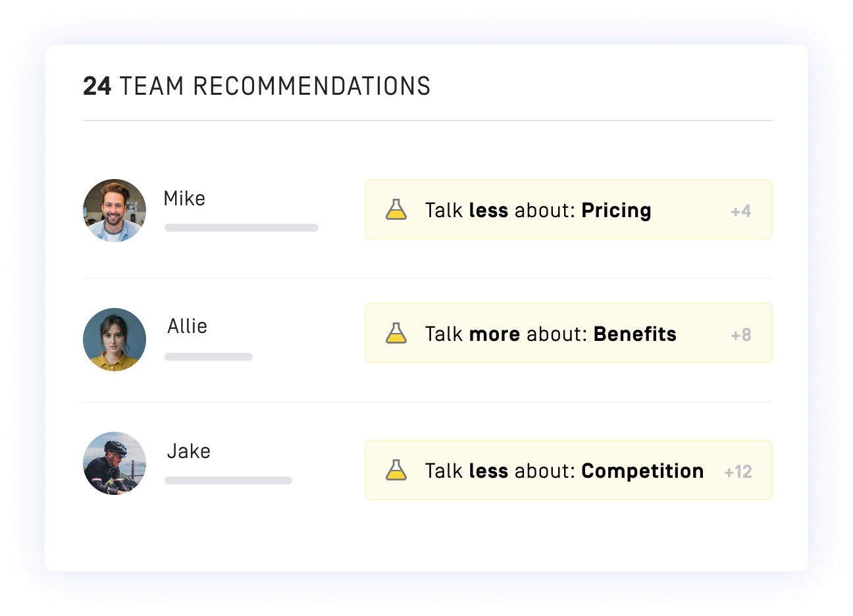Select the 'Talk less about: Pricing' text
This screenshot has height=616, width=853.
point(538,211)
